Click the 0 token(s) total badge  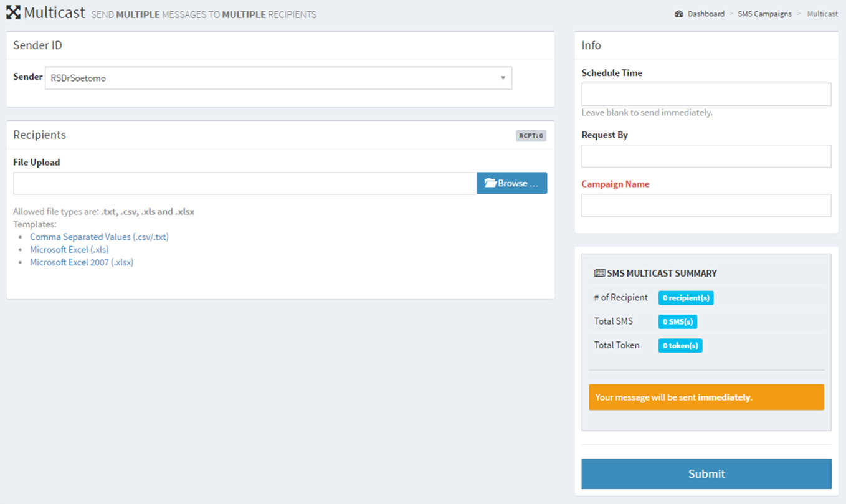pos(680,345)
